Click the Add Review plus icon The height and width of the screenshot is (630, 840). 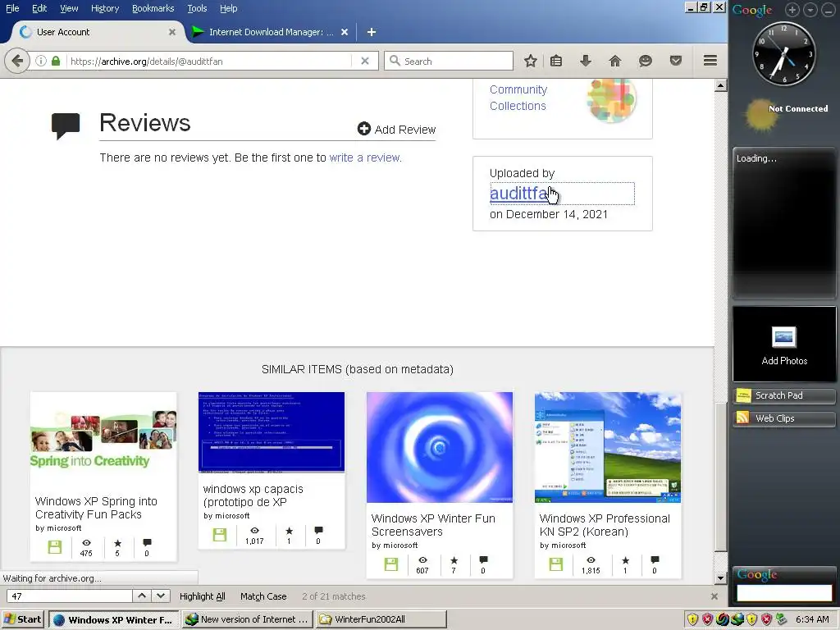point(363,129)
